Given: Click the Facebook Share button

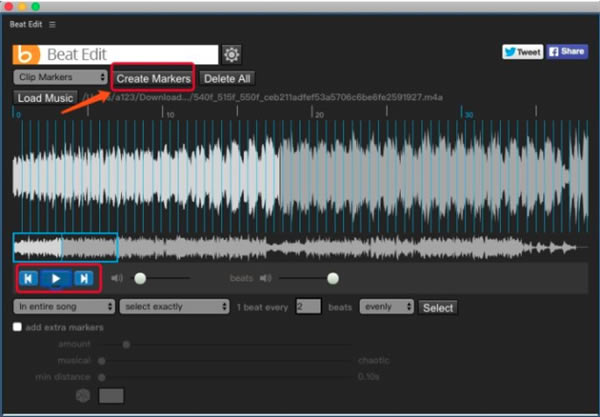Looking at the screenshot, I should 567,52.
